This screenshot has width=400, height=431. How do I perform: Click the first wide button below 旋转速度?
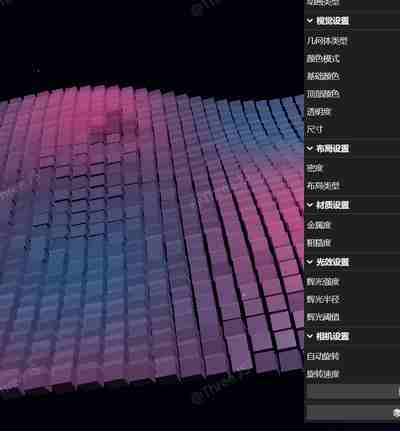[x=353, y=391]
